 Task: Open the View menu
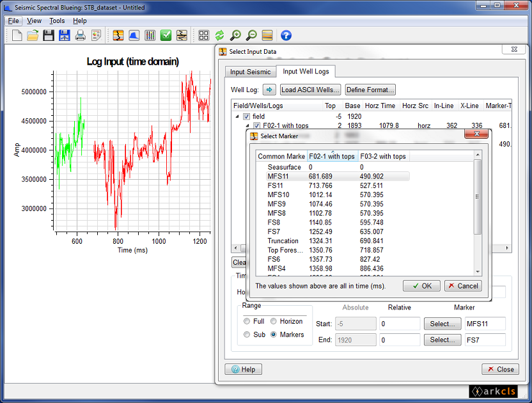point(35,20)
